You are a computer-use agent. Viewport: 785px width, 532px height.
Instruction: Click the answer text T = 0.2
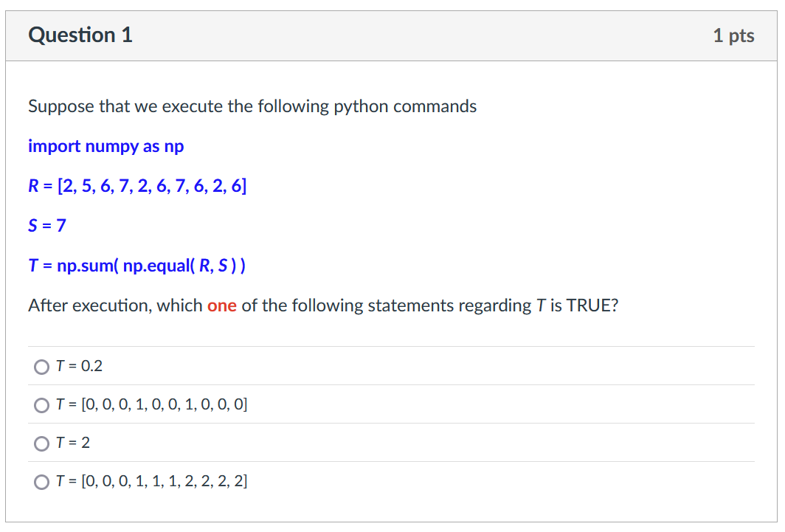click(x=77, y=366)
